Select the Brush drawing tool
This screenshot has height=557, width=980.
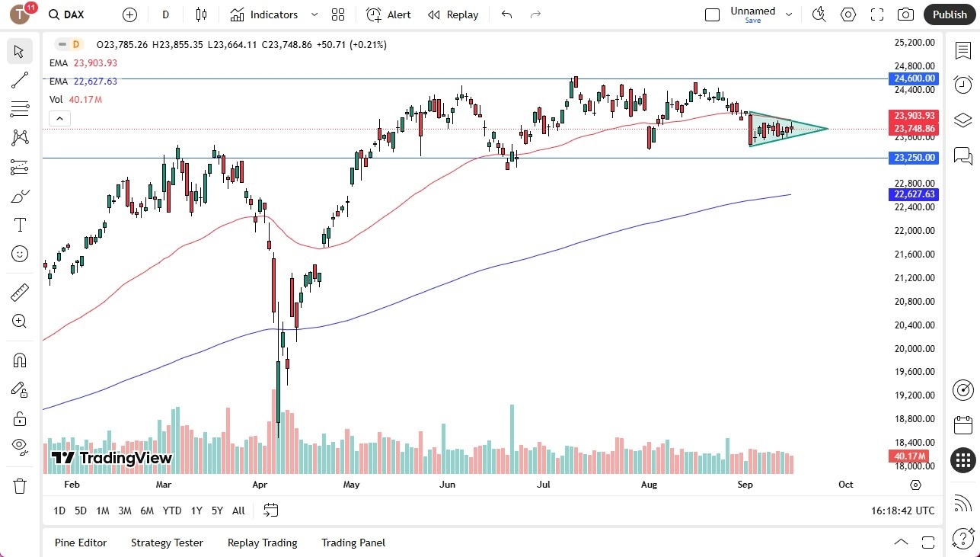pyautogui.click(x=19, y=196)
